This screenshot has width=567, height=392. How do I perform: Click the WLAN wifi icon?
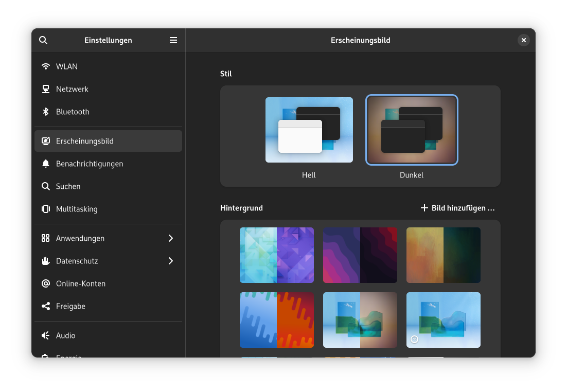(x=46, y=66)
